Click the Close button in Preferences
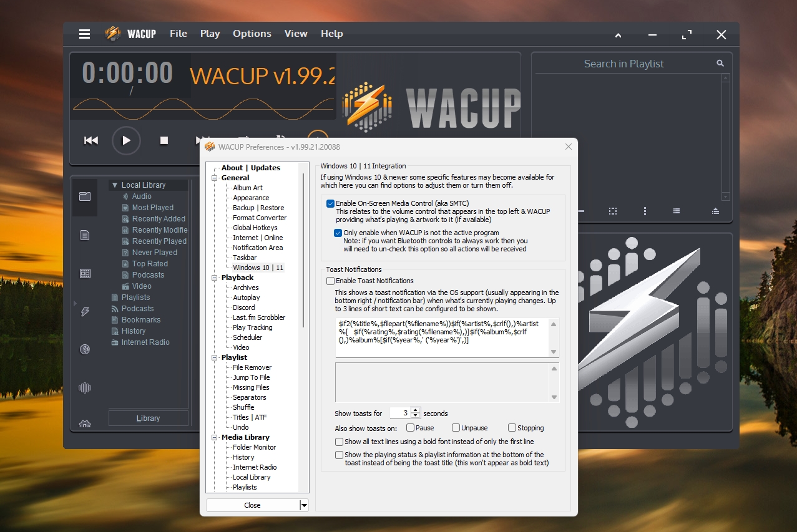This screenshot has width=797, height=532. pyautogui.click(x=253, y=505)
